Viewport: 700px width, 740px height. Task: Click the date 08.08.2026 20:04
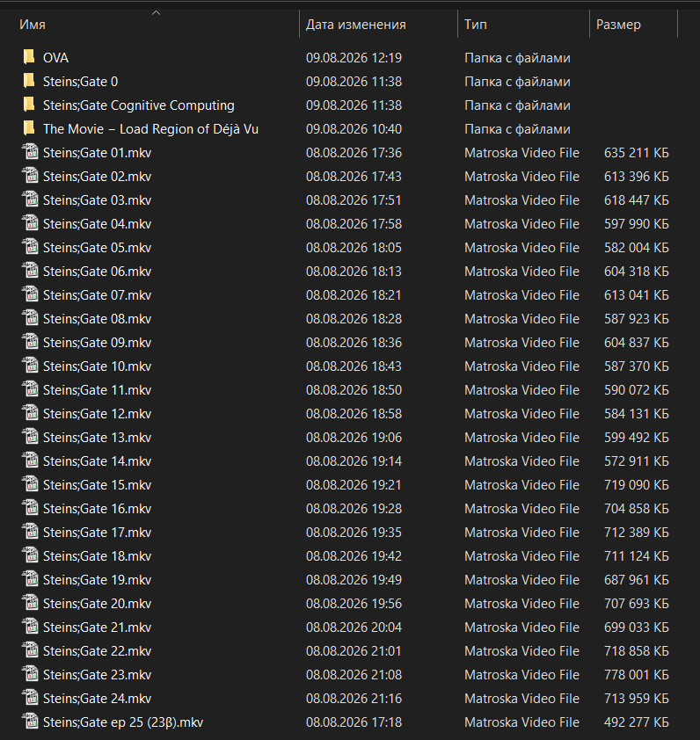pos(354,628)
